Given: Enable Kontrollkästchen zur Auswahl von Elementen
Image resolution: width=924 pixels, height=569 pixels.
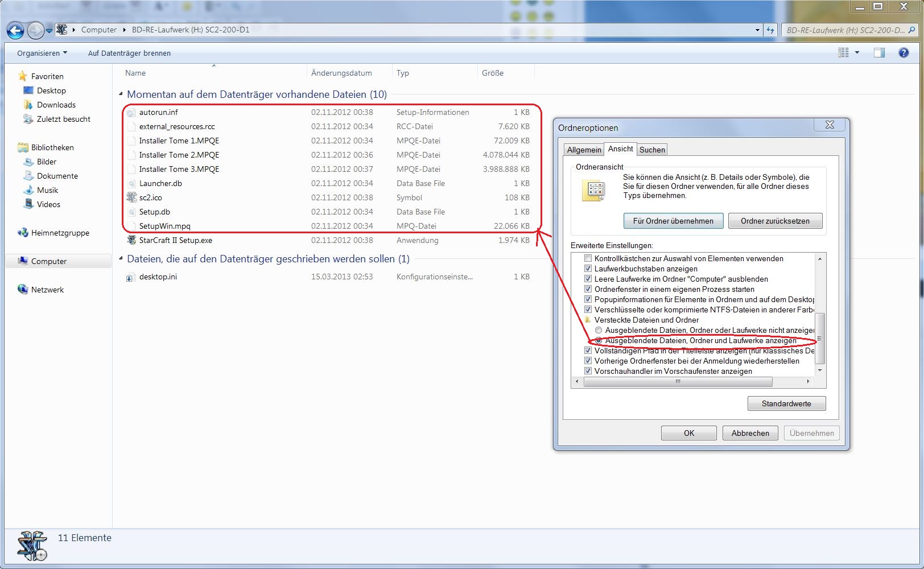Looking at the screenshot, I should point(588,258).
